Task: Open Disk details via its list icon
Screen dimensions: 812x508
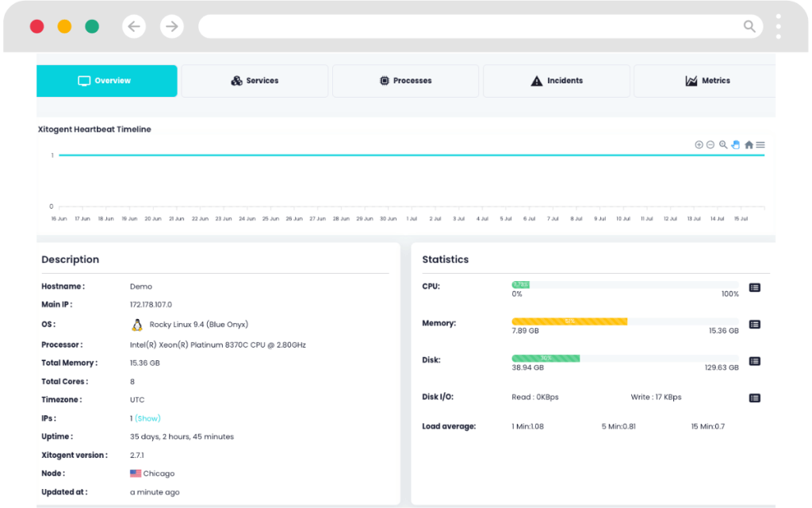Action: [754, 360]
